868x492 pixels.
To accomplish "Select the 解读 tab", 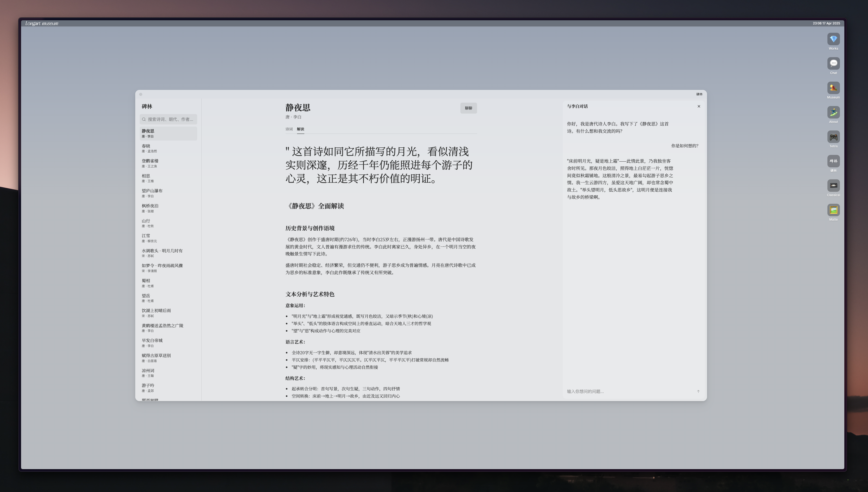I will (x=300, y=129).
